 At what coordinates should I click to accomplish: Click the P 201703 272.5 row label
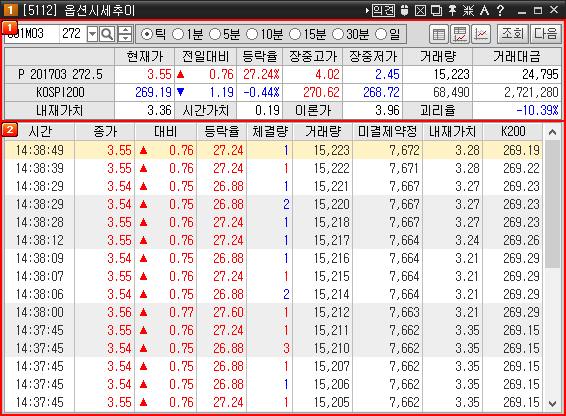click(x=60, y=74)
